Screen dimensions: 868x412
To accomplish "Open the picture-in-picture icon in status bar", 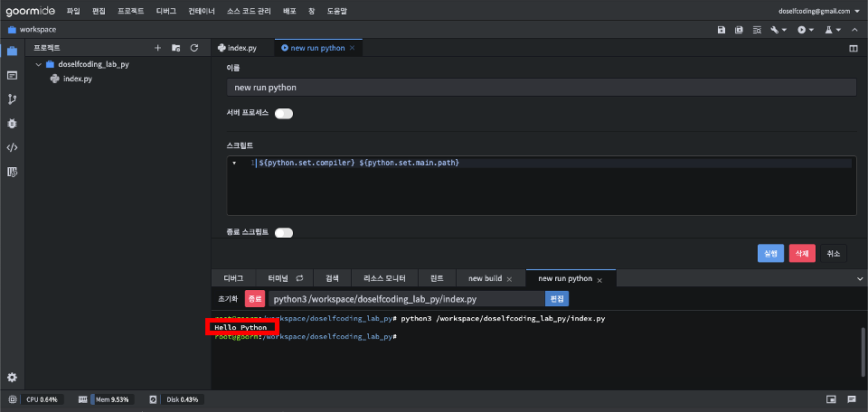I will click(831, 399).
